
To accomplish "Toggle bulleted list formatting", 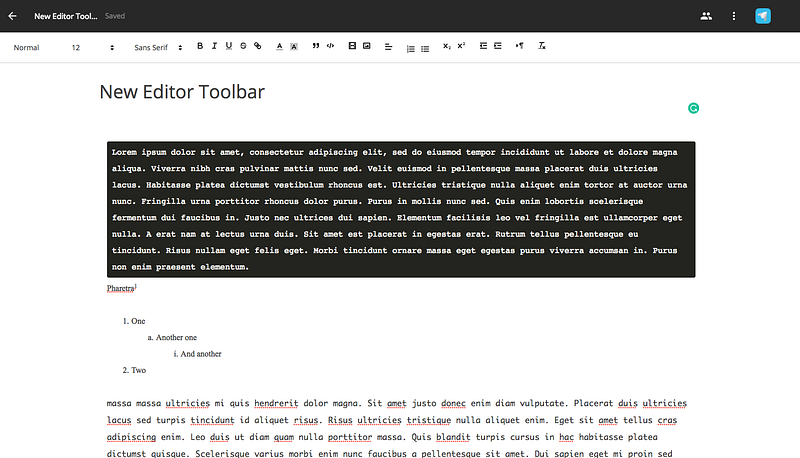I will [425, 49].
